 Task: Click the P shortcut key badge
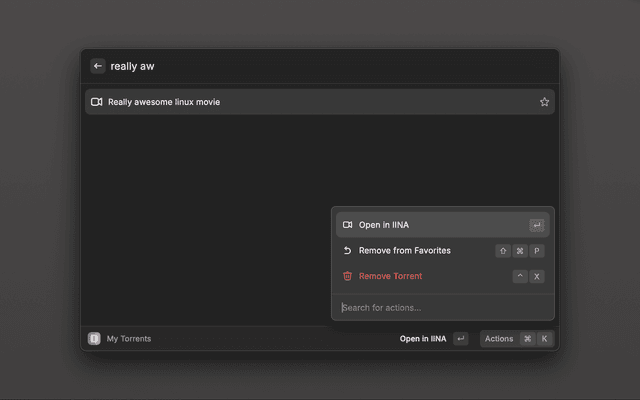[537, 250]
